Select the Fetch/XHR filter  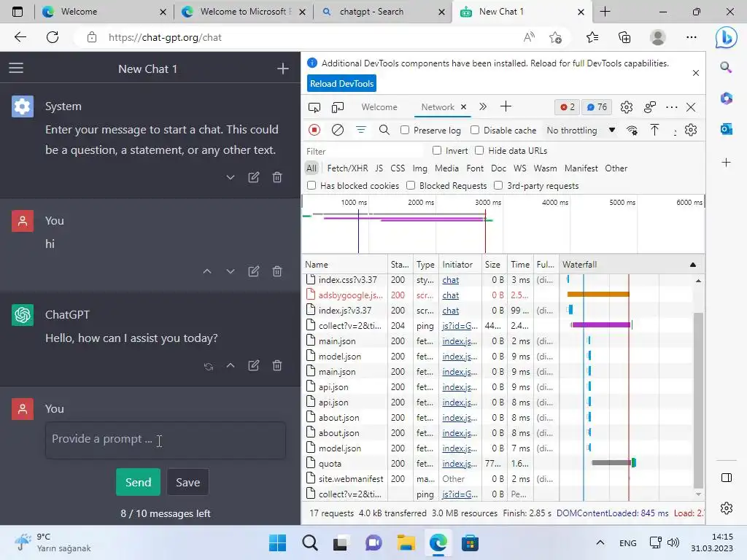(347, 168)
